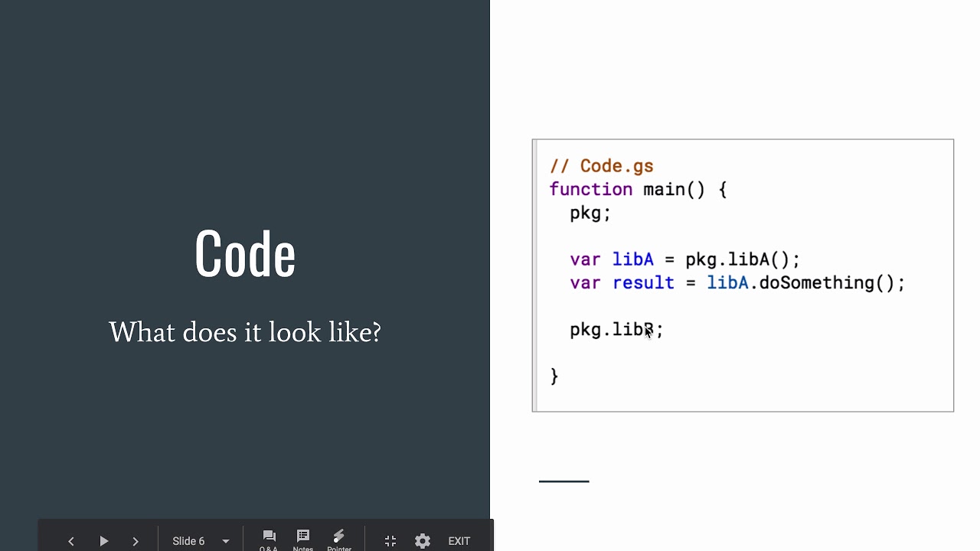Click the 'pkg.libB;' code line
The width and height of the screenshot is (980, 551).
click(616, 330)
